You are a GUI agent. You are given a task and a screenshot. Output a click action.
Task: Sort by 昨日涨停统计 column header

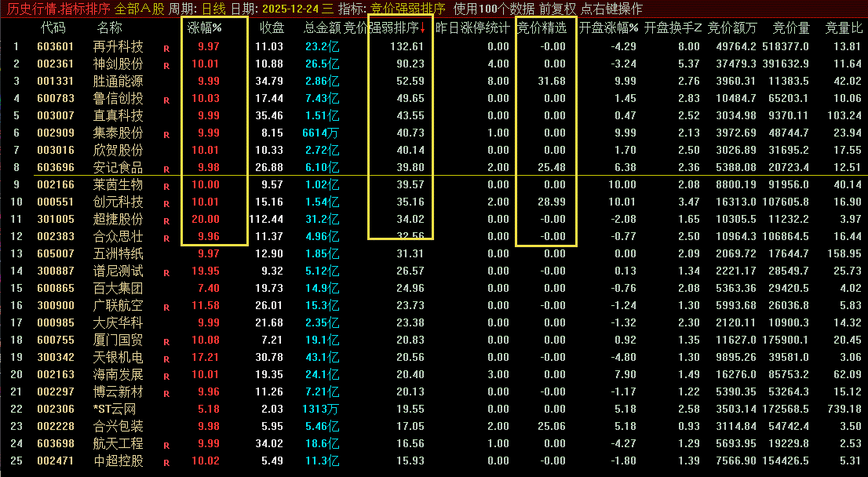point(472,27)
